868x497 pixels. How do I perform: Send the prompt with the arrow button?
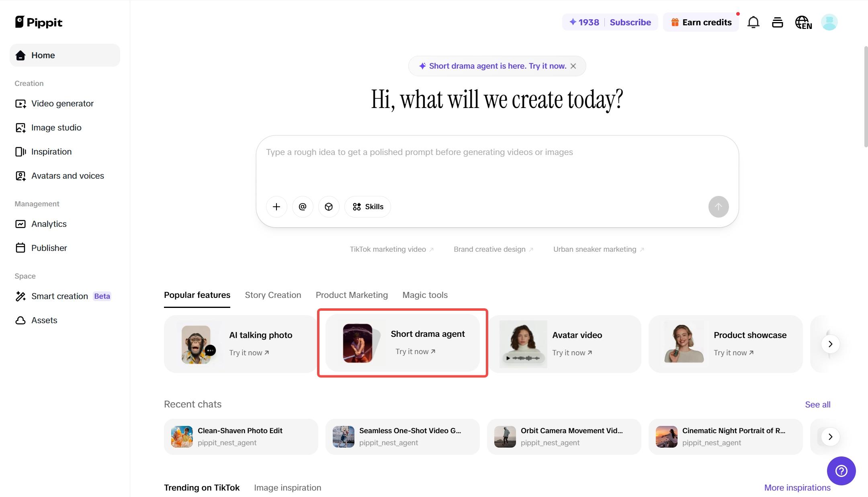click(x=719, y=207)
